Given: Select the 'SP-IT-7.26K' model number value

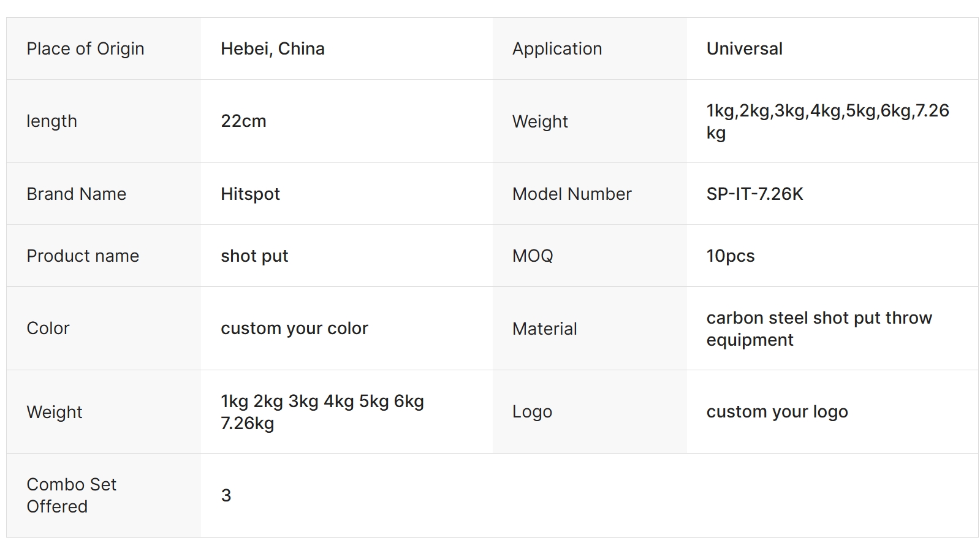Looking at the screenshot, I should click(754, 194).
